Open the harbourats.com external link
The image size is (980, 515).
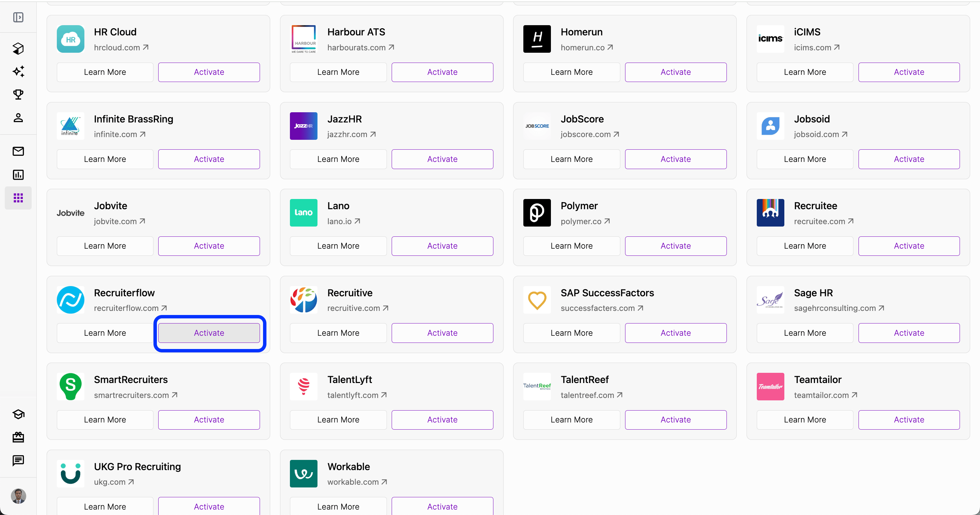click(361, 48)
